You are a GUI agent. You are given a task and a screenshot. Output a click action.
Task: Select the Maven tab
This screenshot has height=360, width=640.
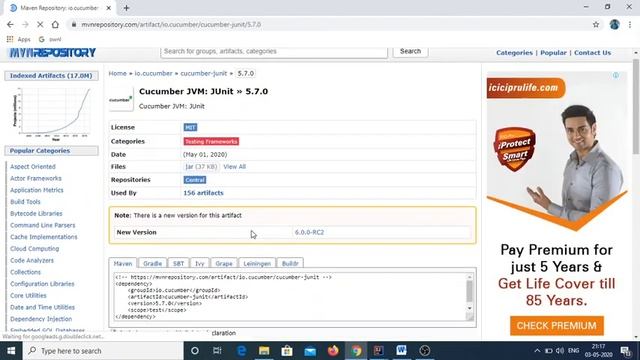tap(123, 263)
